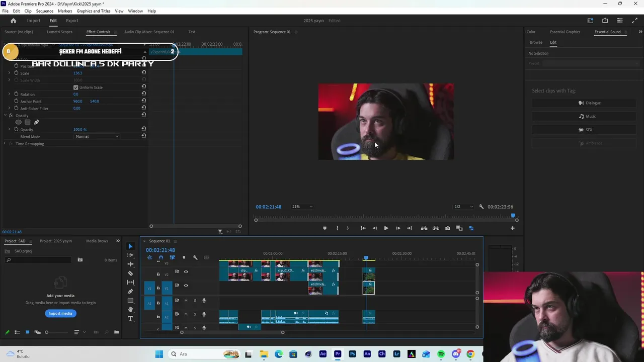Open the 21% zoom level dropdown
Screen dimensions: 644x362
pos(302,207)
